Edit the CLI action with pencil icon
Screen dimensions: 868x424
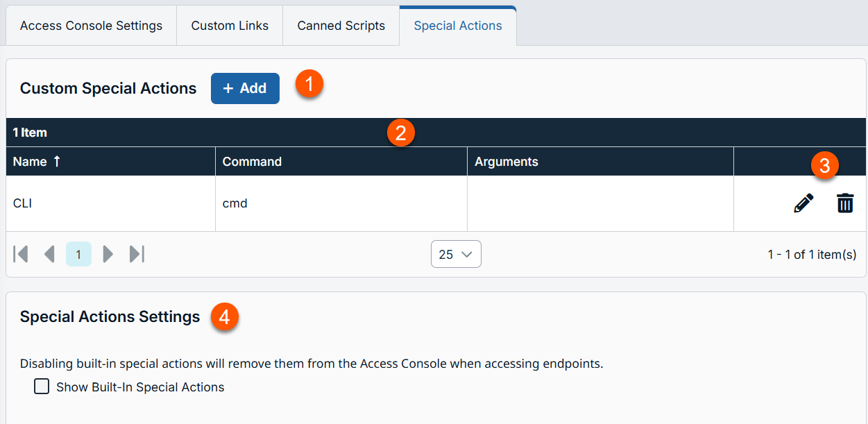coord(803,203)
